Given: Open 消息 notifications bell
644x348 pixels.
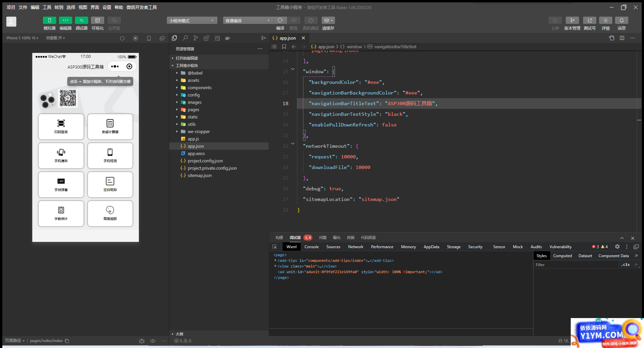Looking at the screenshot, I should pyautogui.click(x=622, y=20).
